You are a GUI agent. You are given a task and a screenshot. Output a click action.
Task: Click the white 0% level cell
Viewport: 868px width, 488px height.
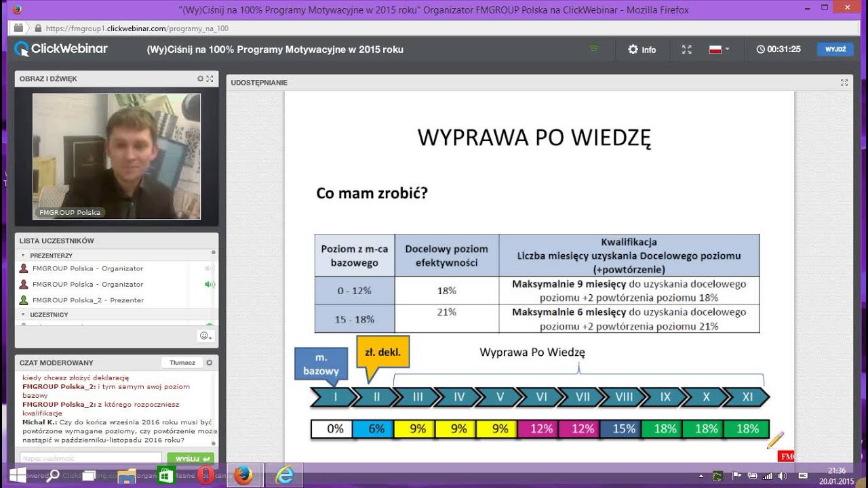332,429
